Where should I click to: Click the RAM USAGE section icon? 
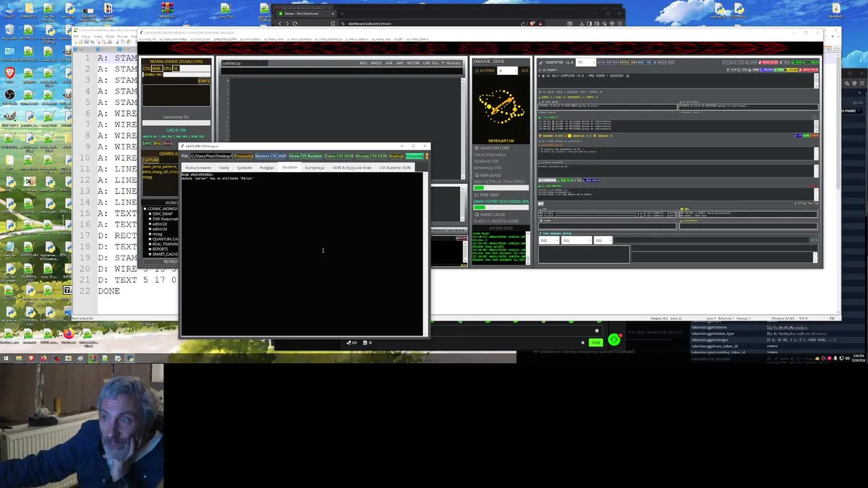pos(477,175)
